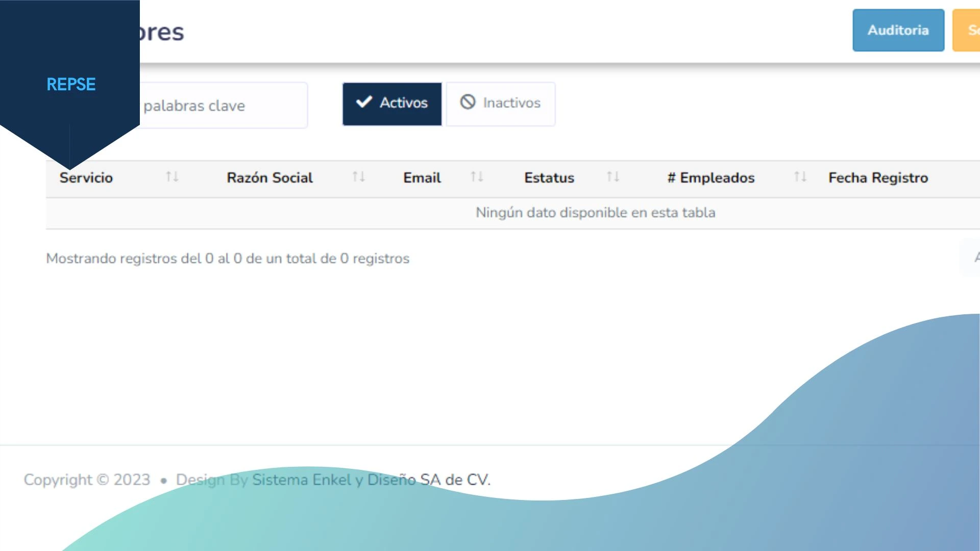Sort table by # Empleados header text

pos(710,178)
